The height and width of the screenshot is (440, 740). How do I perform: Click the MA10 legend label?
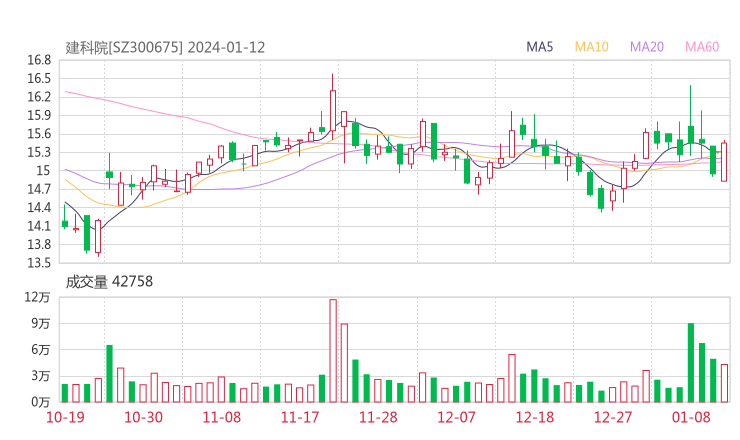[591, 47]
